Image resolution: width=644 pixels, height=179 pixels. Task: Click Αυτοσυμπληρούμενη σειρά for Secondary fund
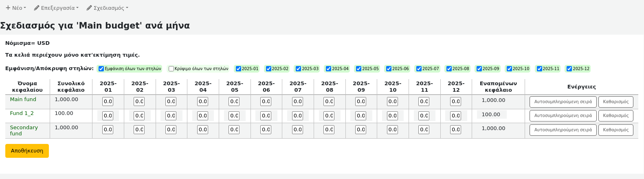click(563, 130)
